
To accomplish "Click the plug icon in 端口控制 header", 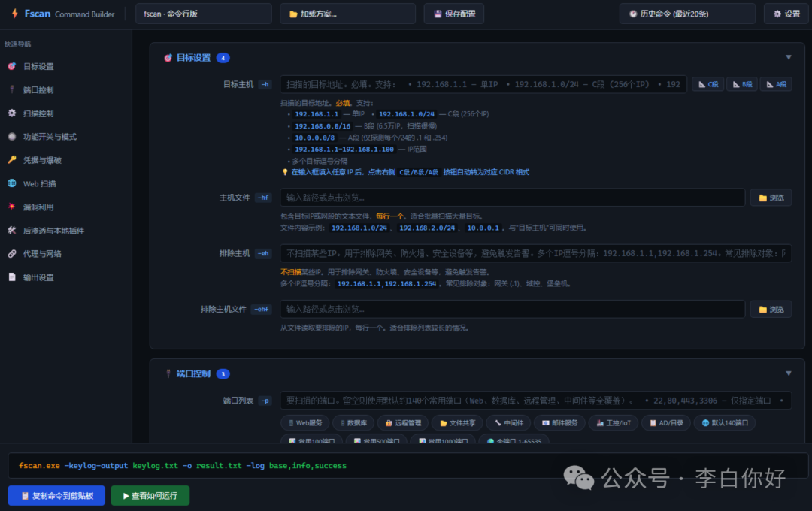I will [168, 373].
